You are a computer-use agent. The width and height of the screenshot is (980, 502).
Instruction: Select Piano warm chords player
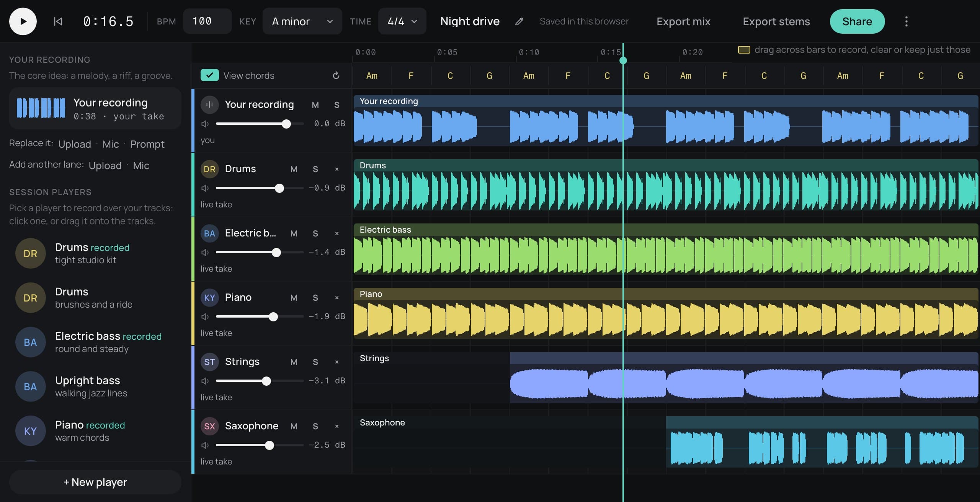[95, 431]
